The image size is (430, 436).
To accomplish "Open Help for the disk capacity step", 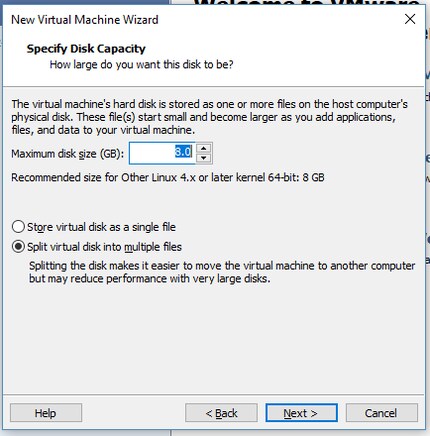I will pos(46,413).
